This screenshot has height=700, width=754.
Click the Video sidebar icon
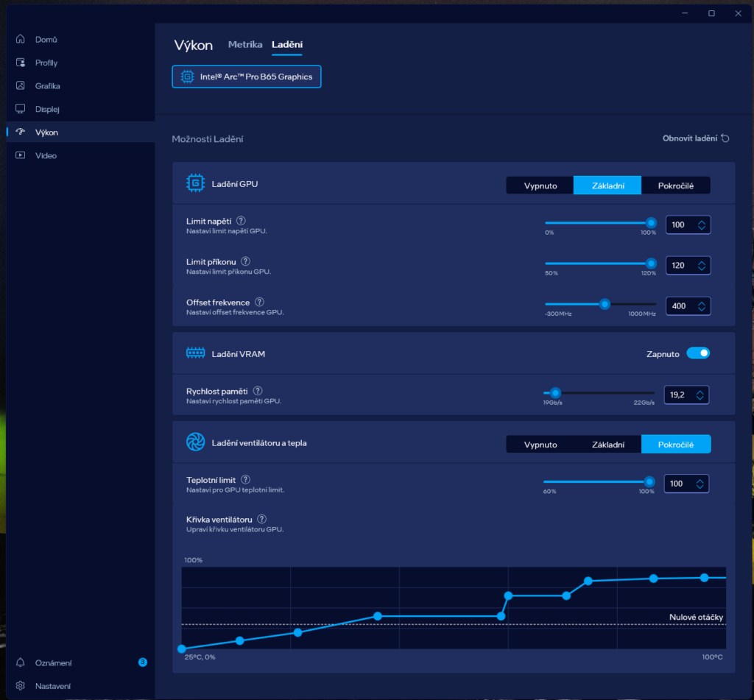[x=20, y=155]
